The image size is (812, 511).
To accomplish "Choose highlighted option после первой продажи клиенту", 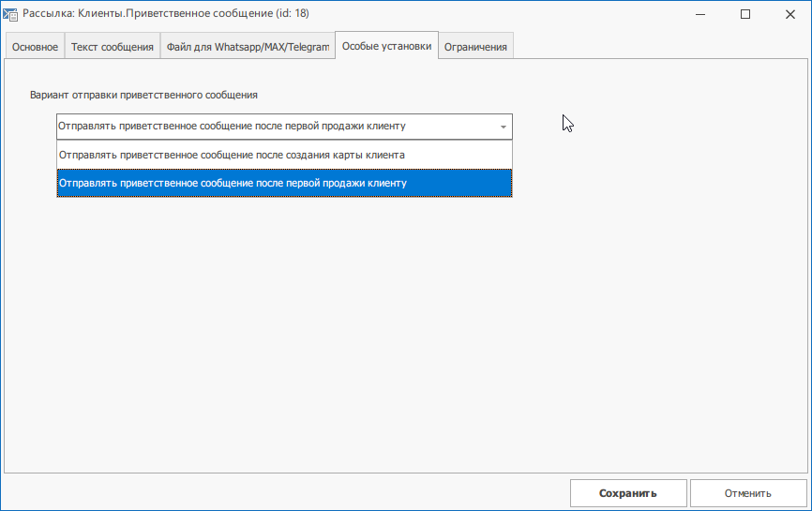I will [284, 183].
